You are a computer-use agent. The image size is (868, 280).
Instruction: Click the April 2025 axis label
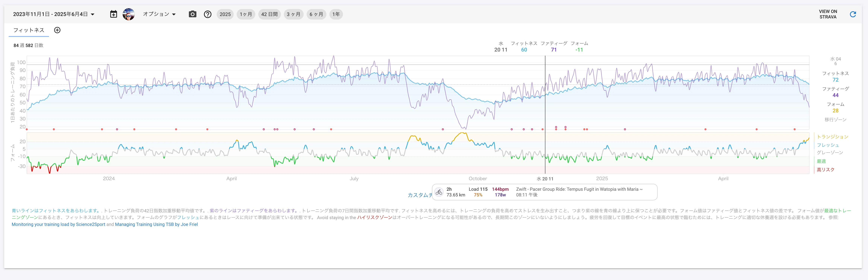tap(723, 178)
